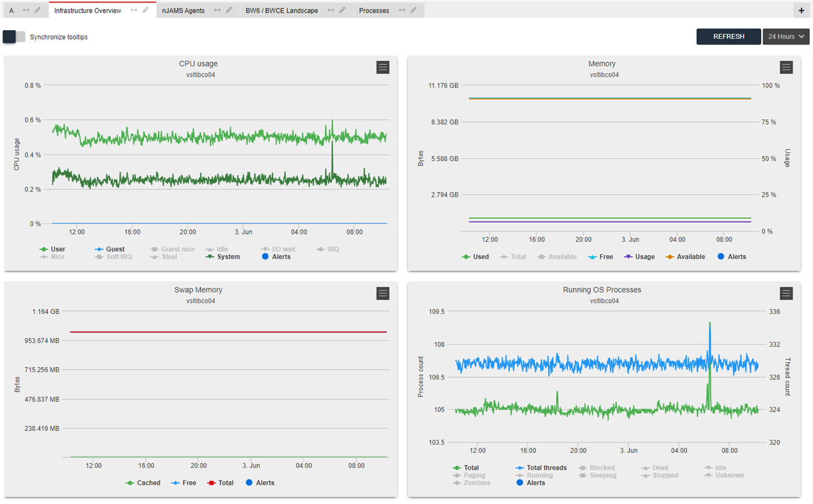Enable Sleeping series in Processes legend
This screenshot has width=813, height=504.
598,476
